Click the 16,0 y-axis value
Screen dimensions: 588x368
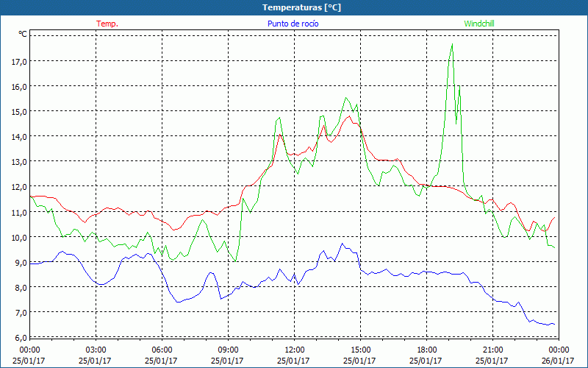click(19, 87)
